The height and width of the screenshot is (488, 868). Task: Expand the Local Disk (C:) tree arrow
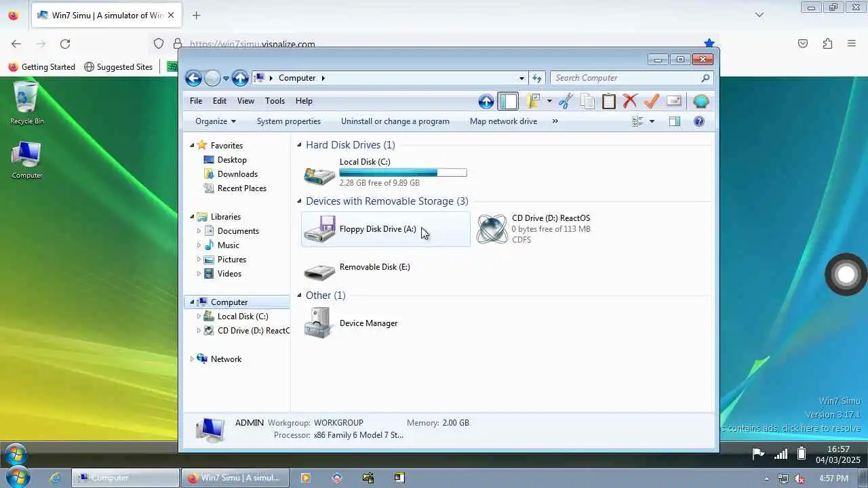(199, 317)
